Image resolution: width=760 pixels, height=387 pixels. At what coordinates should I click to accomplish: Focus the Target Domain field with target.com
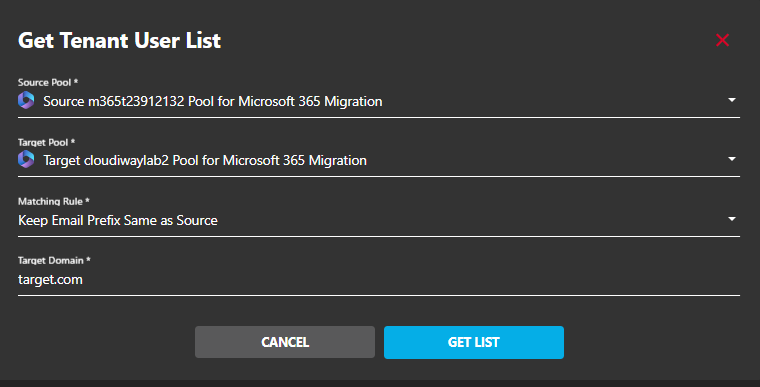(379, 280)
